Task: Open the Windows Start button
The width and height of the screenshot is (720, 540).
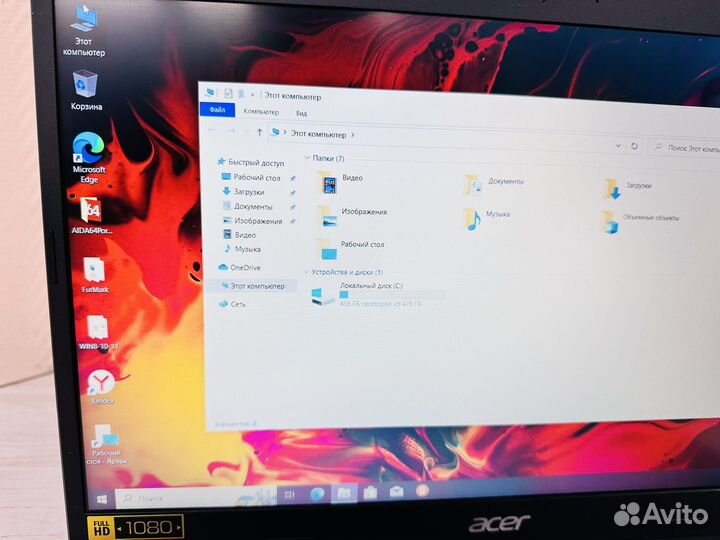Action: pos(102,499)
